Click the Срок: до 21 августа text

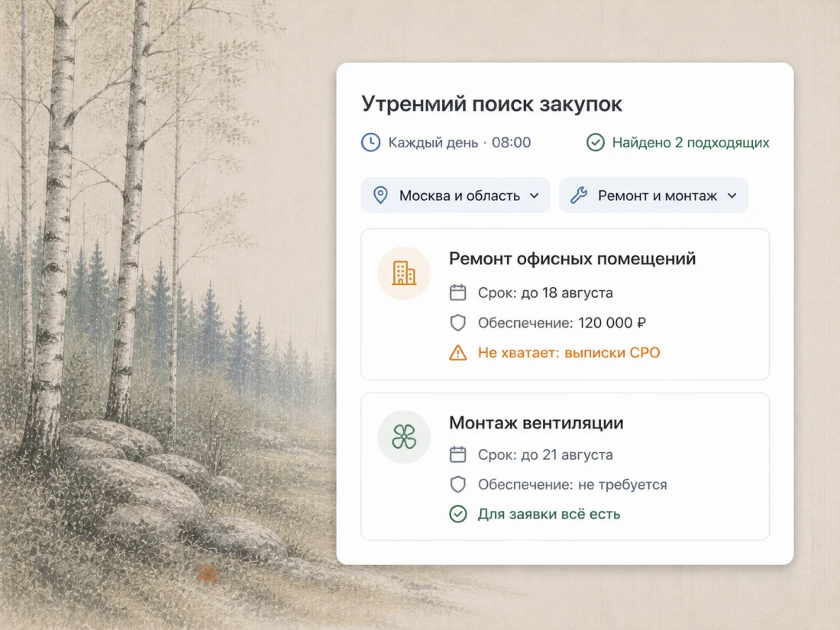coord(545,455)
